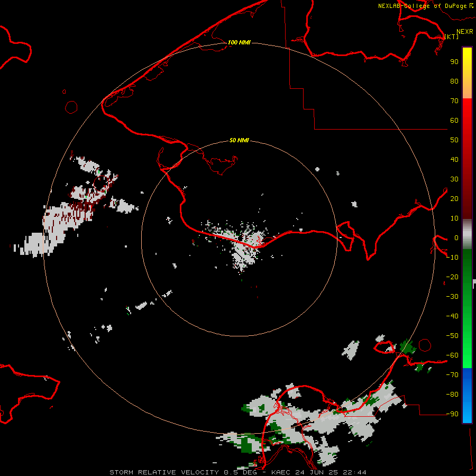Select the 50 value on velocity scale
This screenshot has height=476, width=476.
(x=454, y=140)
